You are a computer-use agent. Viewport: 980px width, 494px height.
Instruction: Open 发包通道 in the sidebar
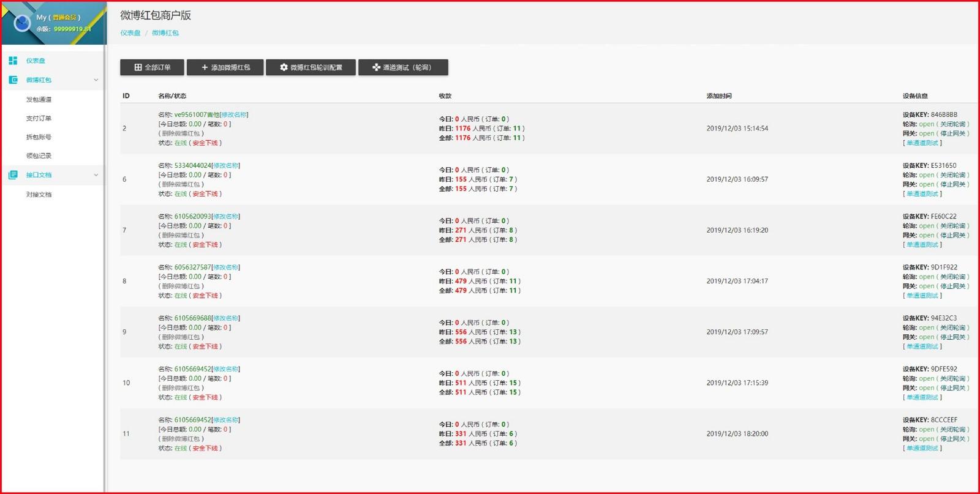click(x=39, y=99)
